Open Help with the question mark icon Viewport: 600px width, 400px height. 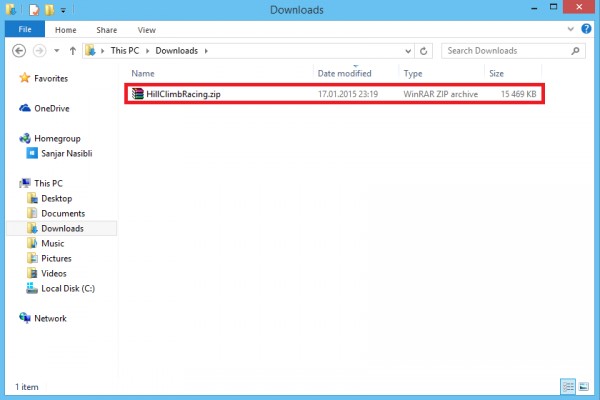point(586,29)
